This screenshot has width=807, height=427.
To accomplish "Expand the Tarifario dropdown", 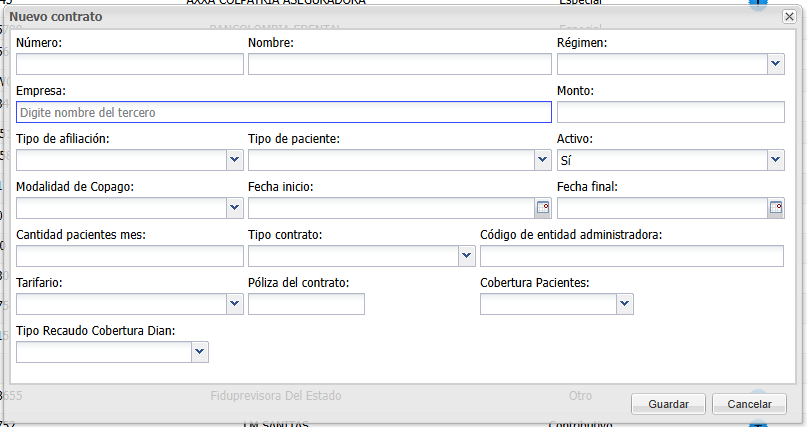I will (235, 304).
